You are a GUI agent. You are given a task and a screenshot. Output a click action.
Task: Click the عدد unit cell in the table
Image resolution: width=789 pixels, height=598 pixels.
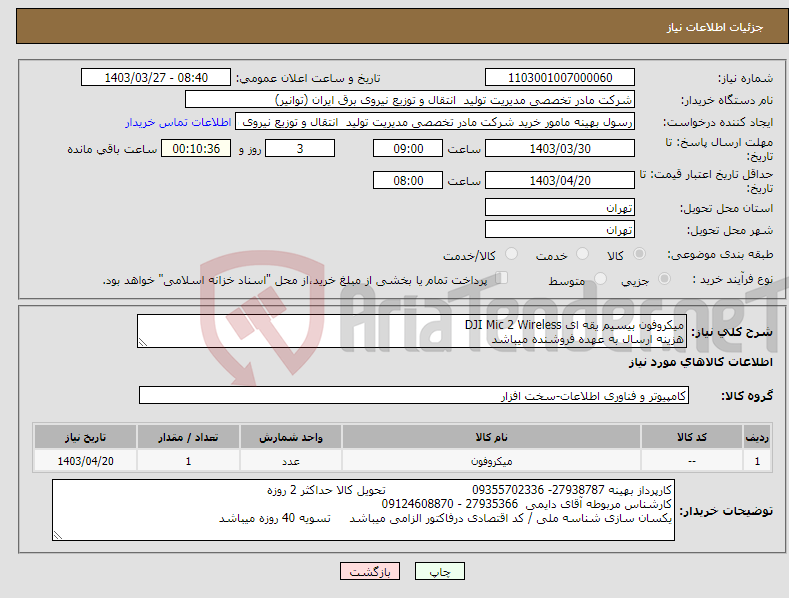[291, 461]
